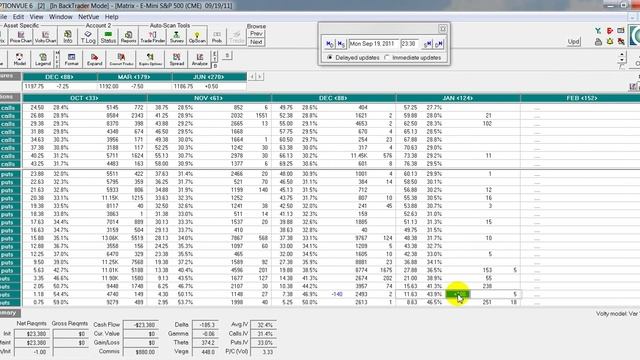This screenshot has height=360, width=640.
Task: Open the Model settings
Action: 20,59
